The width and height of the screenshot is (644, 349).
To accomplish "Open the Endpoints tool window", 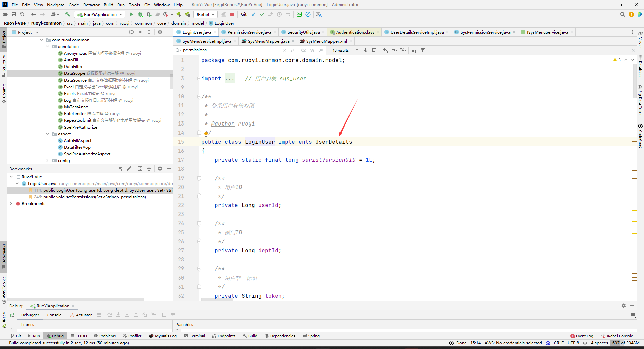I will pyautogui.click(x=224, y=336).
